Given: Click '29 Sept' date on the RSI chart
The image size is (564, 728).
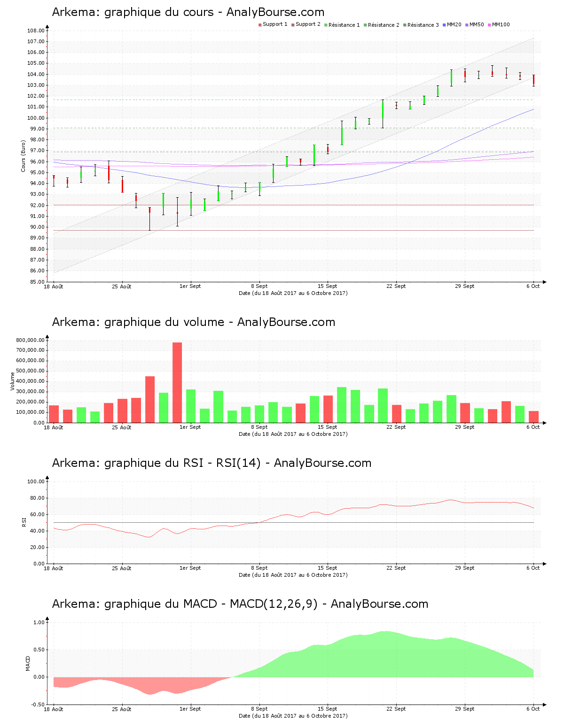Looking at the screenshot, I should pyautogui.click(x=465, y=568).
